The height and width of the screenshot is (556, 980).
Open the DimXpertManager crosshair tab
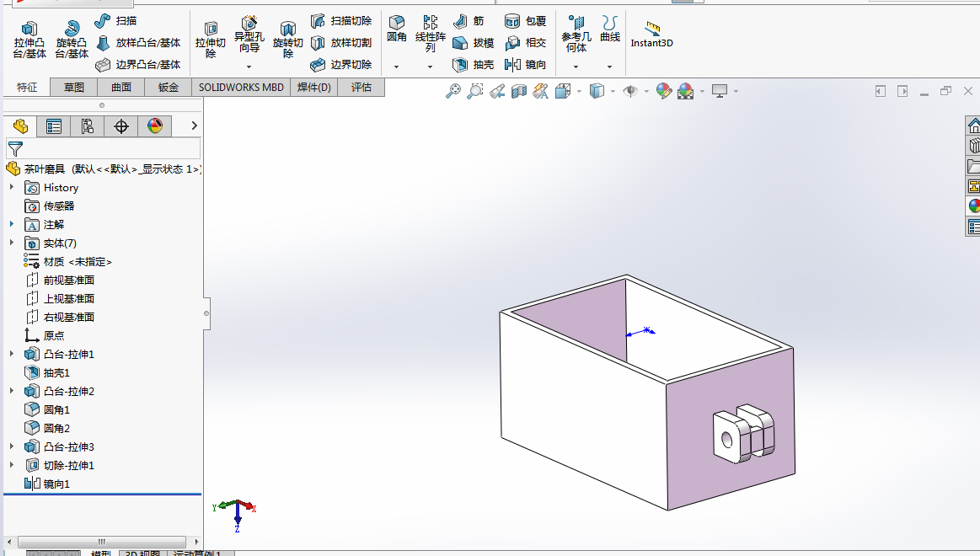[x=121, y=126]
